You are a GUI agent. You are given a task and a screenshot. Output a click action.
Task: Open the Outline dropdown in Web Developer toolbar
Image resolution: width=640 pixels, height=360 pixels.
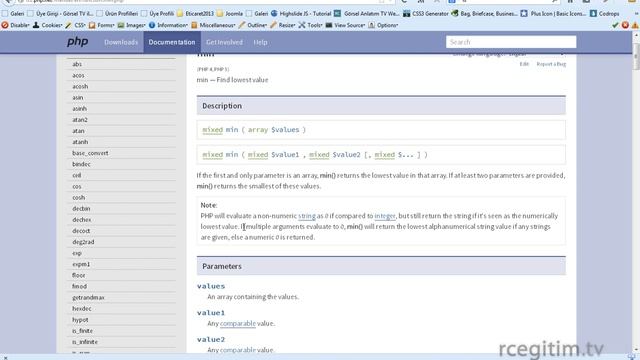[x=253, y=25]
